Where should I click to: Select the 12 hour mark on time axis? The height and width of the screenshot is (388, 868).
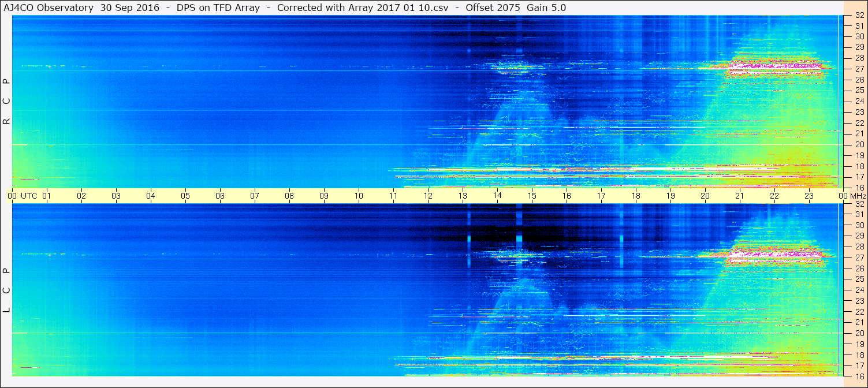pyautogui.click(x=428, y=196)
